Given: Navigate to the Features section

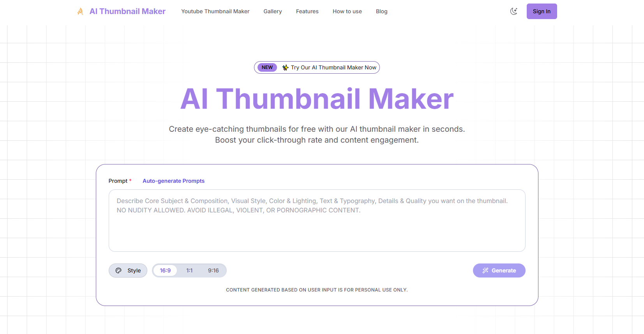Looking at the screenshot, I should (307, 11).
